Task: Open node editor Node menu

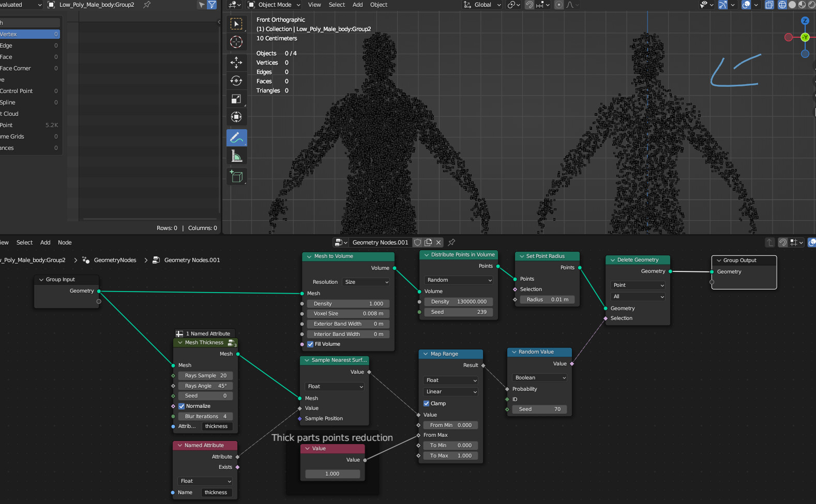Action: coord(65,242)
